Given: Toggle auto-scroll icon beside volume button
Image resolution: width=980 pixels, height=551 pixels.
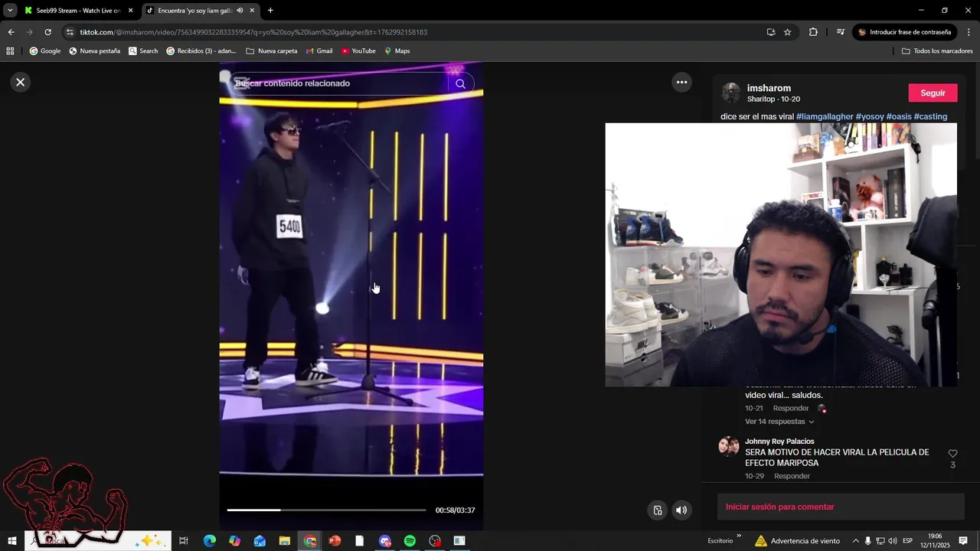Looking at the screenshot, I should pyautogui.click(x=657, y=510).
